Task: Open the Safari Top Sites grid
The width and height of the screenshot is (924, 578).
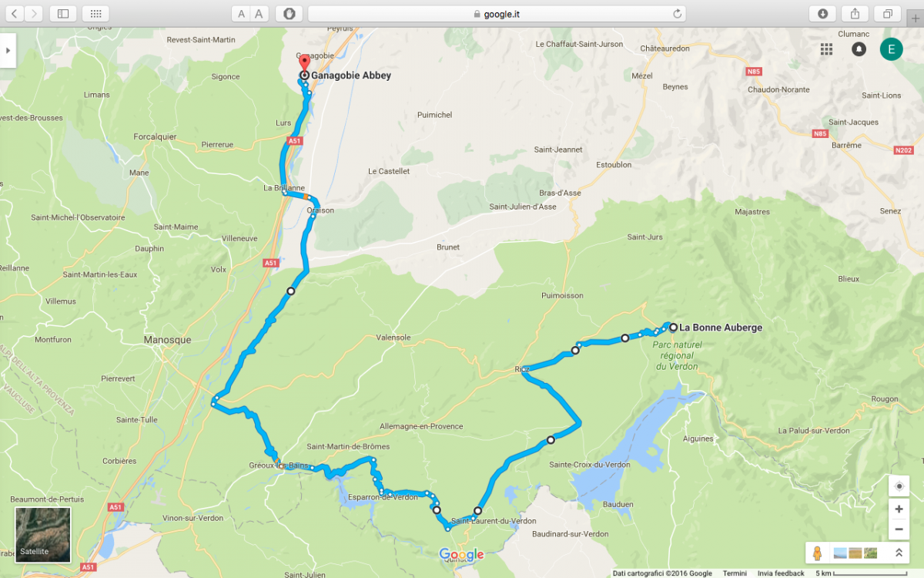Action: click(95, 14)
